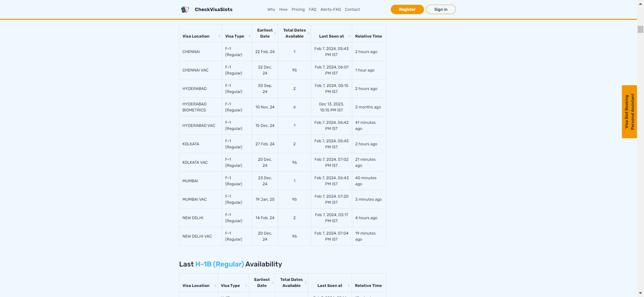Image resolution: width=644 pixels, height=297 pixels.
Task: Click the Register button
Action: point(407,9)
